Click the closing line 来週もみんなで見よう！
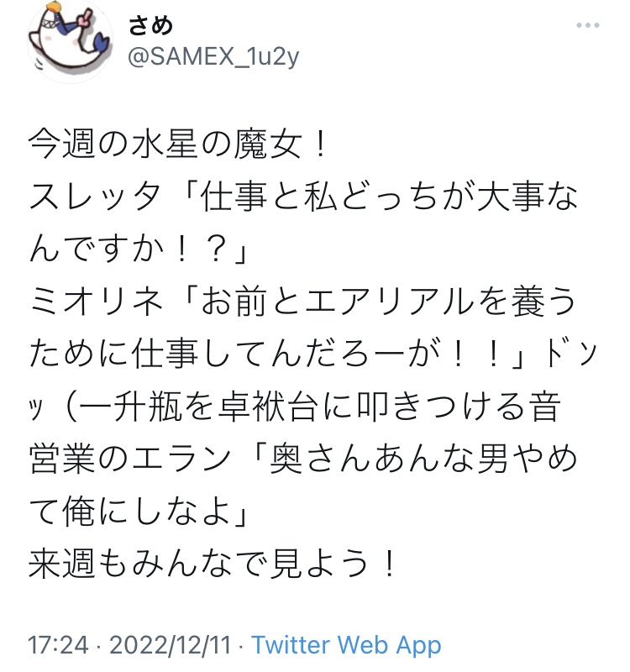Screen dimensions: 630x672 pyautogui.click(x=213, y=564)
